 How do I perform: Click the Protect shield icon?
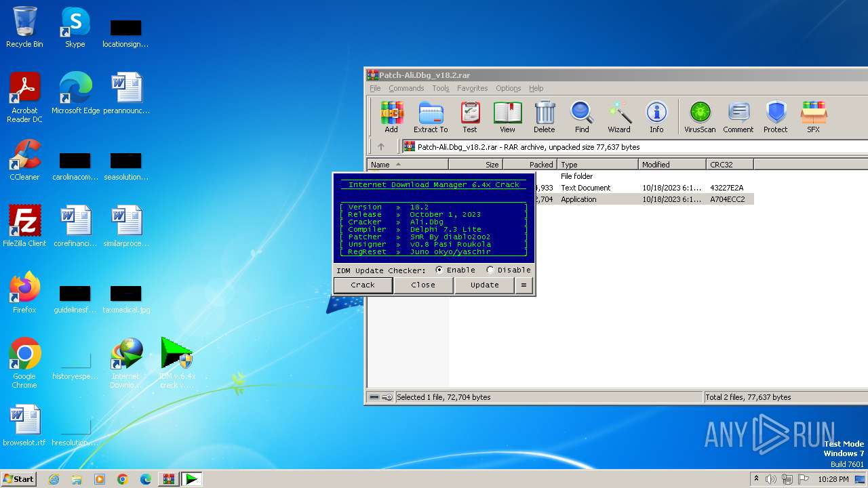point(776,117)
